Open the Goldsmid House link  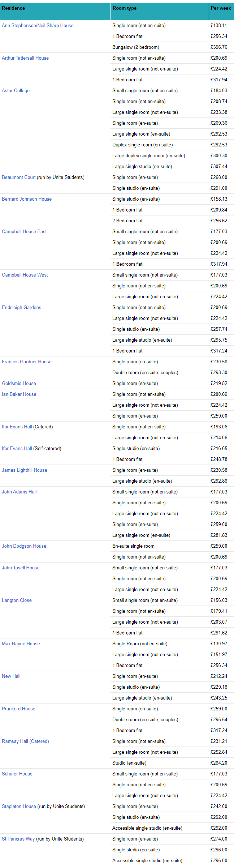pos(19,384)
